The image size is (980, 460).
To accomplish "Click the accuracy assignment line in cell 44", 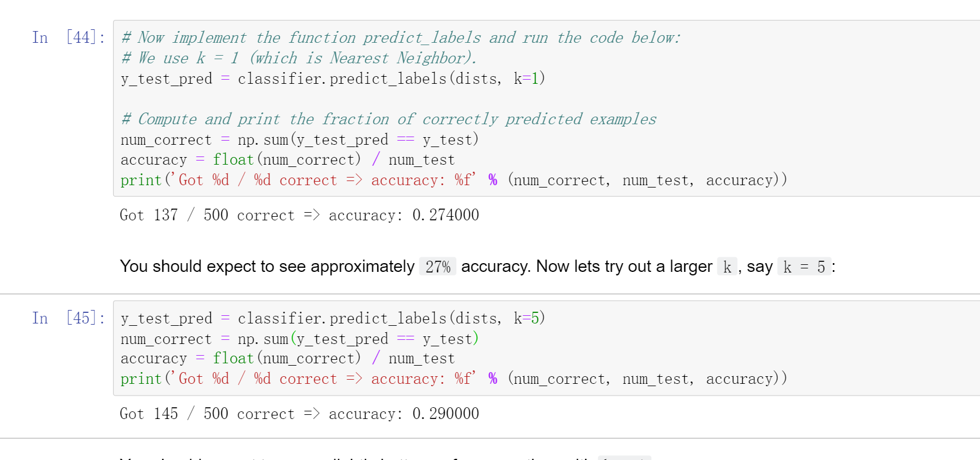I will [x=287, y=160].
